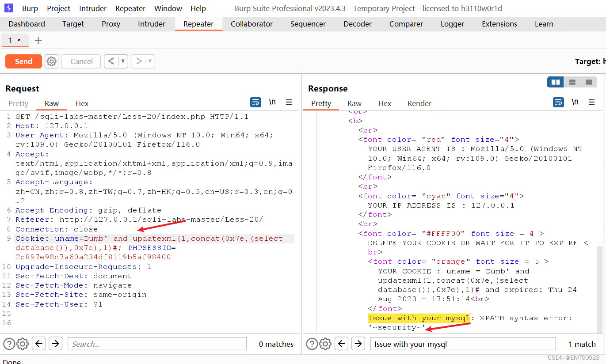This screenshot has height=364, width=606.
Task: Click the Referer header line in request
Action: [x=139, y=220]
